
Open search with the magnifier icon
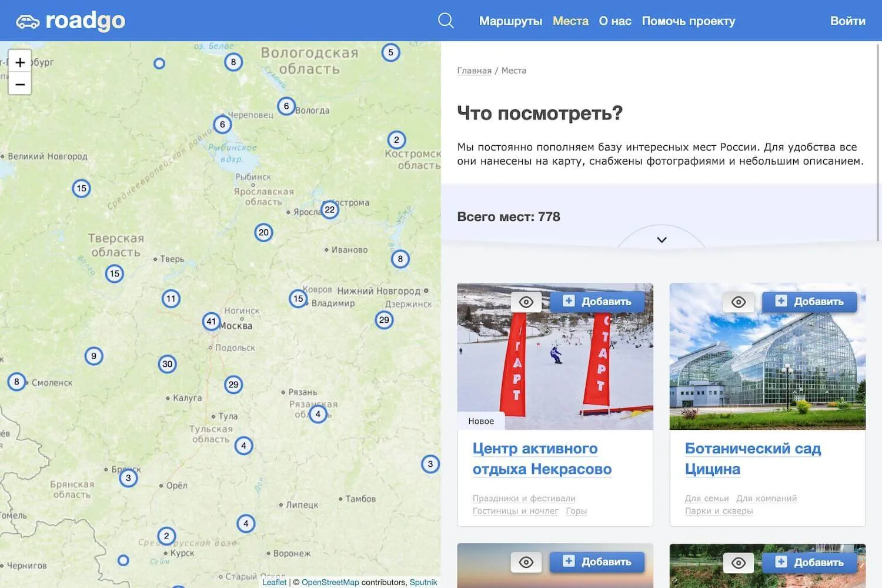(x=446, y=21)
